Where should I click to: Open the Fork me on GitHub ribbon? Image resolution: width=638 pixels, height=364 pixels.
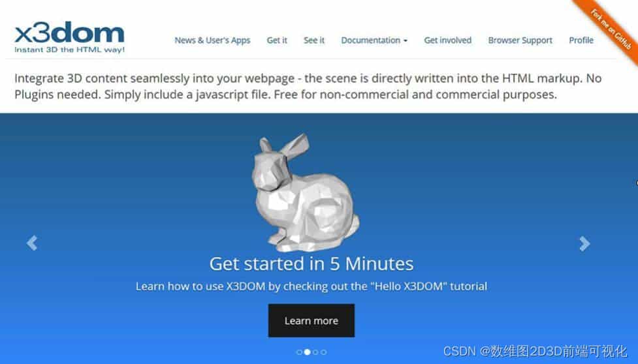point(611,29)
